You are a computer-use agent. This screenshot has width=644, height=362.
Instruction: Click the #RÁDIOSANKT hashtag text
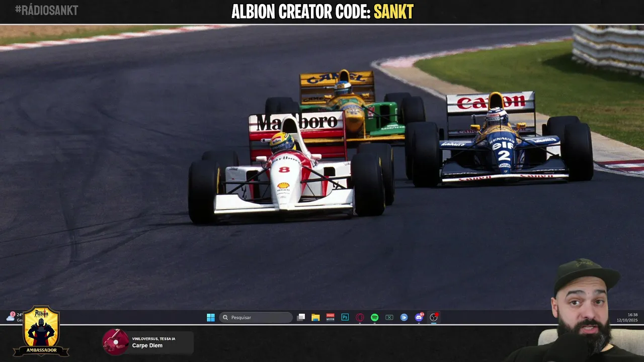pyautogui.click(x=47, y=10)
